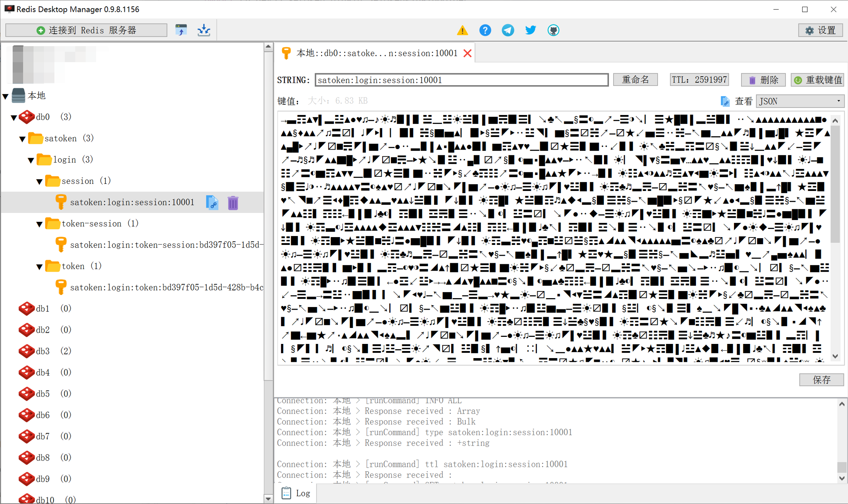The image size is (848, 504).
Task: Open the blue help question icon
Action: [485, 30]
